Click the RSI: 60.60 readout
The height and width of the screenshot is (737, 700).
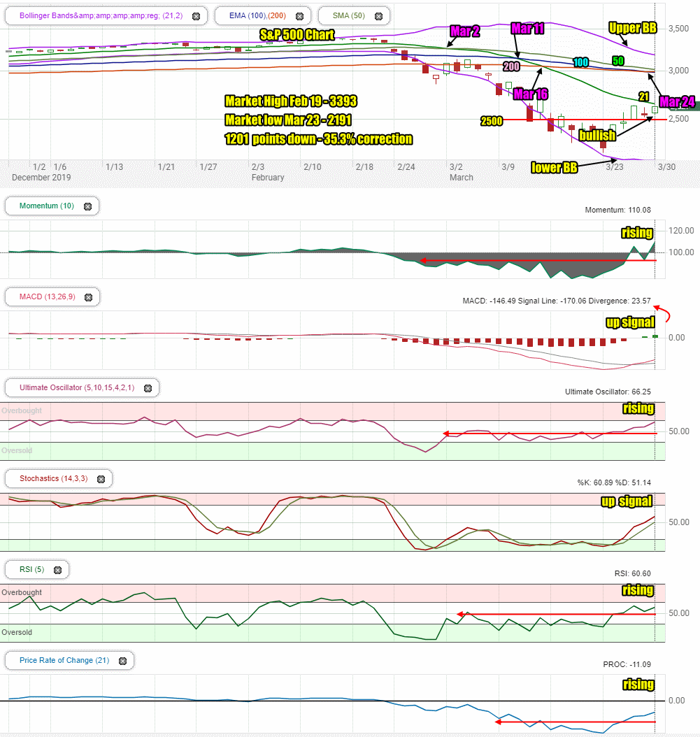click(x=633, y=573)
